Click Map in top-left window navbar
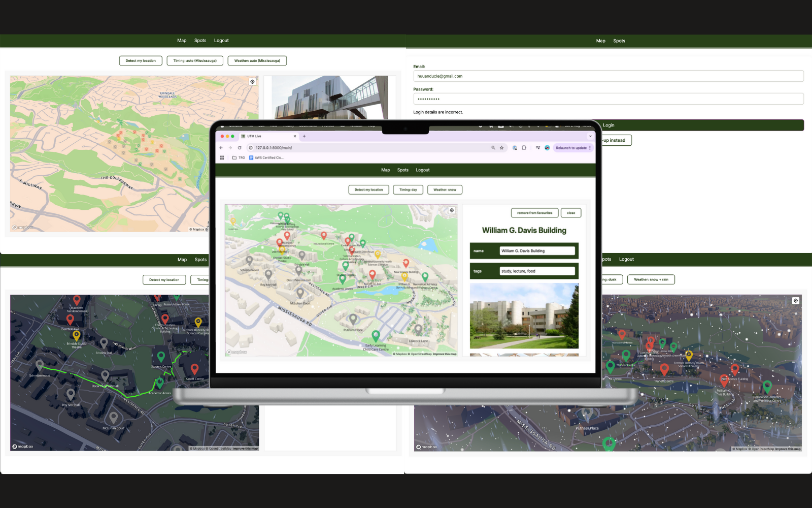 point(182,41)
